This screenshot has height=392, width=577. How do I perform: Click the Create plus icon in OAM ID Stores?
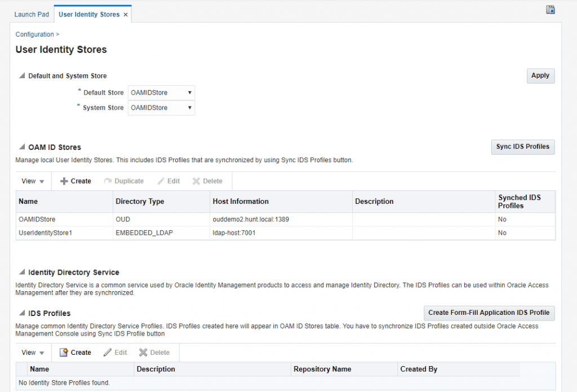(x=64, y=181)
